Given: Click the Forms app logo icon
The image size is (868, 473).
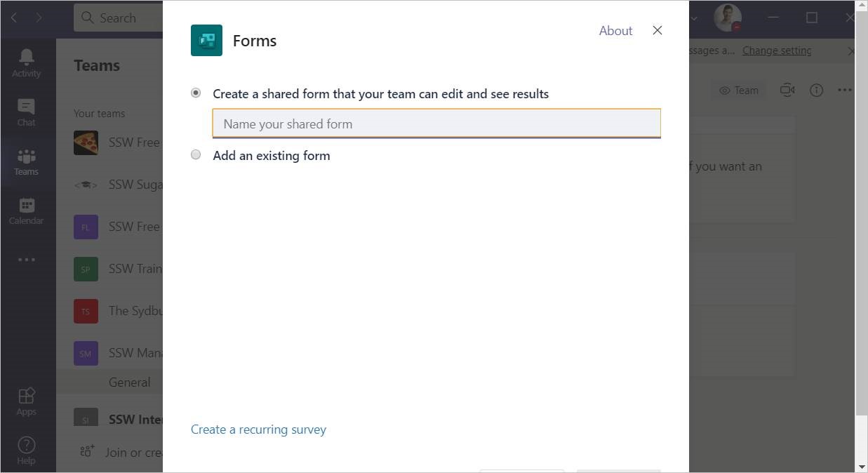Looking at the screenshot, I should (x=206, y=41).
